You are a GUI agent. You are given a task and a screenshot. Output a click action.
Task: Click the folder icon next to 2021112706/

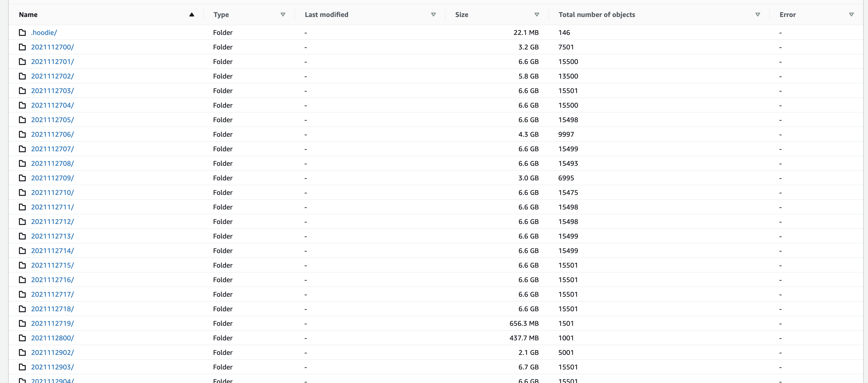click(22, 134)
